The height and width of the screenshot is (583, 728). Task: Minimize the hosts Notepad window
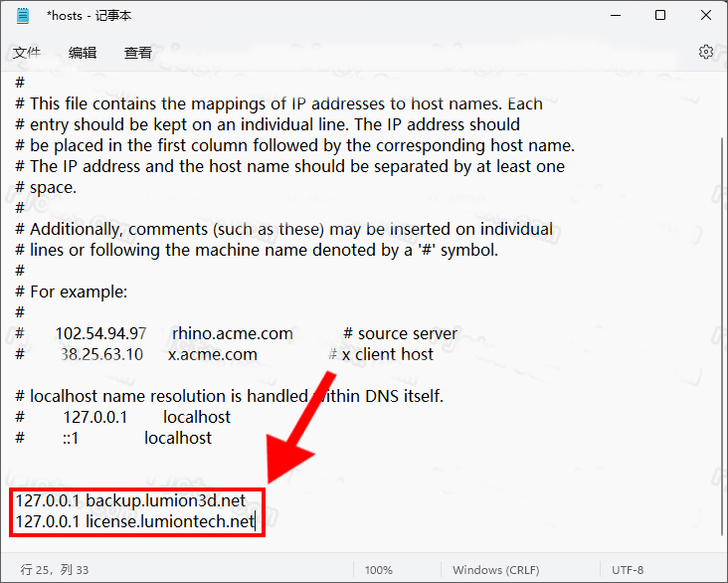(x=616, y=15)
